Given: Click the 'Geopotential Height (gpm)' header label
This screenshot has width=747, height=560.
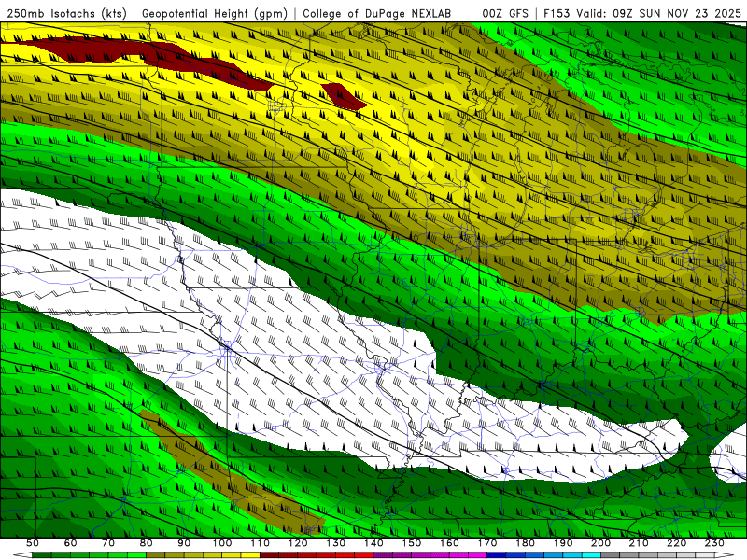Looking at the screenshot, I should [215, 13].
